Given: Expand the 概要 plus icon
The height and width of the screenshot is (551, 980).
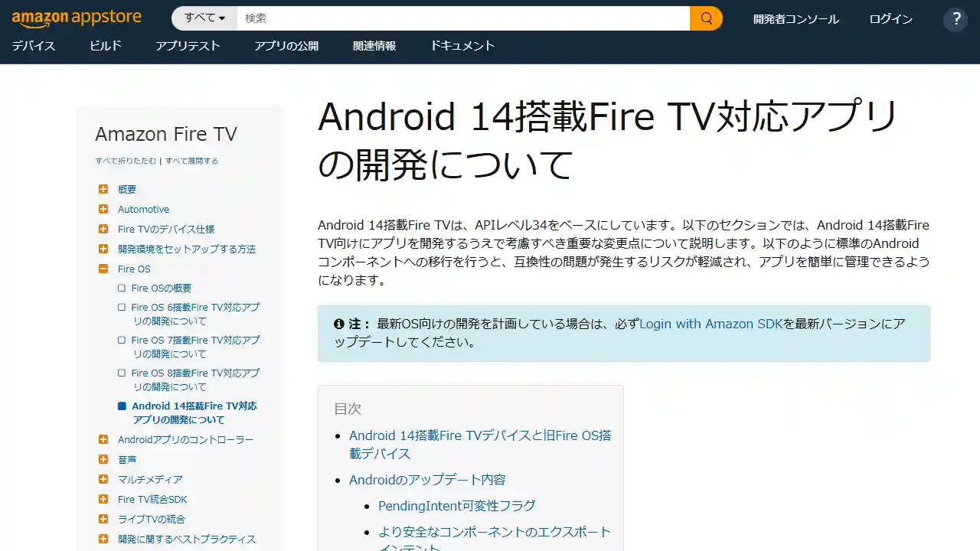Looking at the screenshot, I should coord(103,189).
